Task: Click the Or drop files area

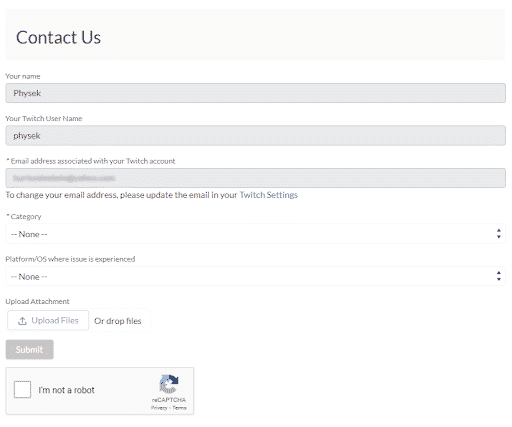Action: pos(118,321)
